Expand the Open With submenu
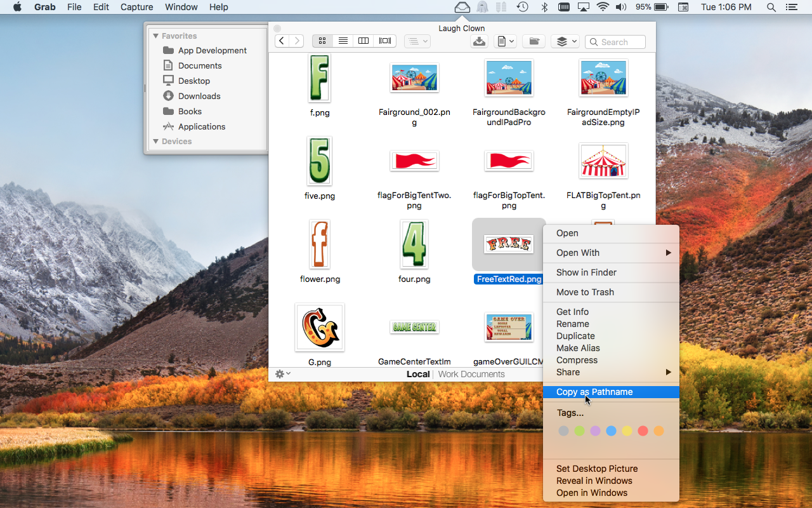The height and width of the screenshot is (508, 812). click(611, 253)
